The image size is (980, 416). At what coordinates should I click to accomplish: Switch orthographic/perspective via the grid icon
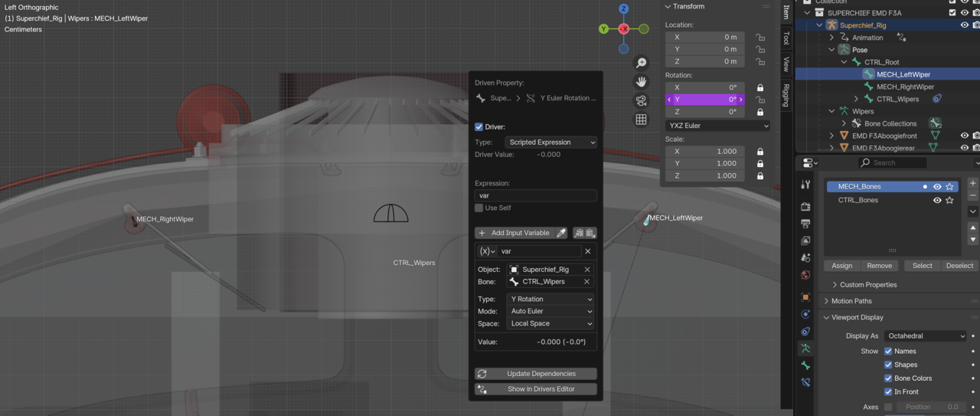click(x=642, y=120)
